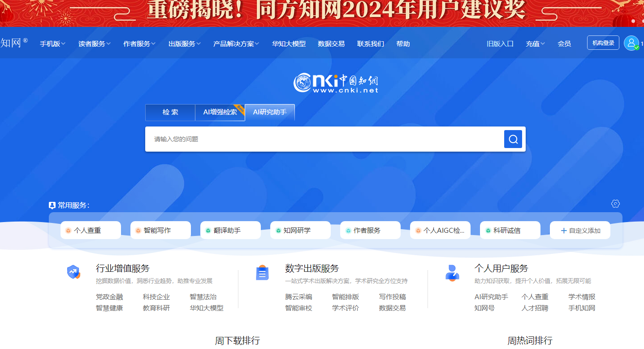Click the blue magnifier search button
This screenshot has width=644, height=349.
pyautogui.click(x=513, y=139)
